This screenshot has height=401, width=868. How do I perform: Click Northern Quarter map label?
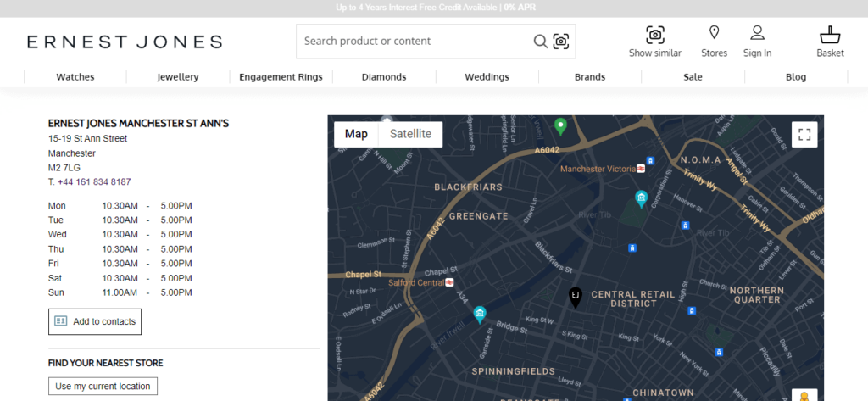tap(757, 295)
